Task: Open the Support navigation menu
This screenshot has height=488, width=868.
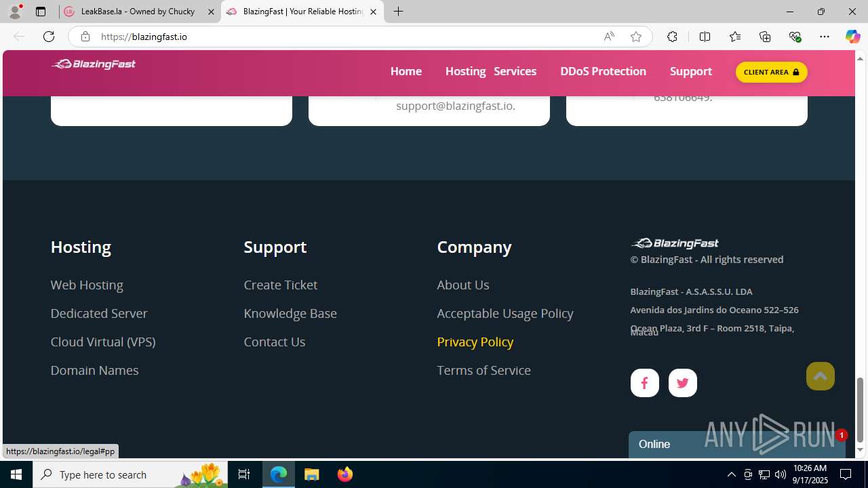Action: (691, 71)
